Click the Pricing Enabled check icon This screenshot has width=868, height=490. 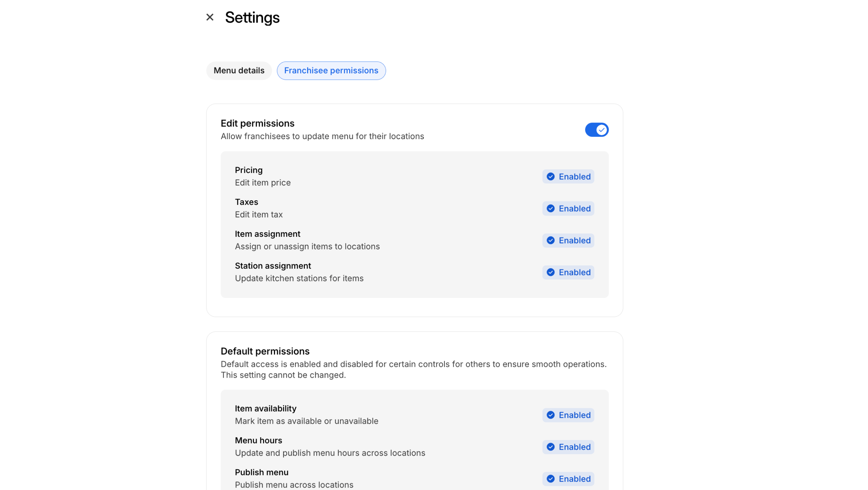(x=551, y=176)
